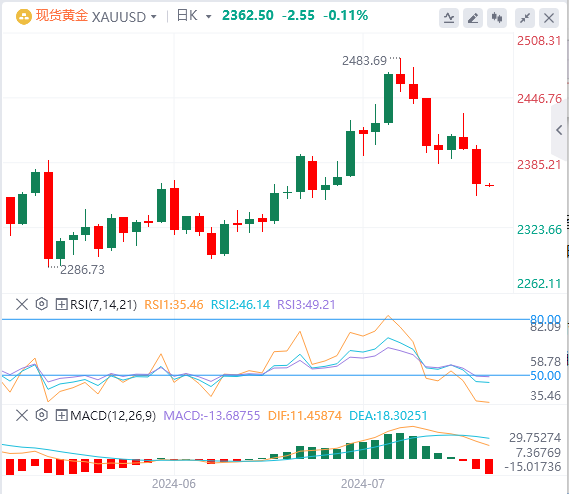This screenshot has width=569, height=494.
Task: Close the chart with X button
Action: coord(549,18)
